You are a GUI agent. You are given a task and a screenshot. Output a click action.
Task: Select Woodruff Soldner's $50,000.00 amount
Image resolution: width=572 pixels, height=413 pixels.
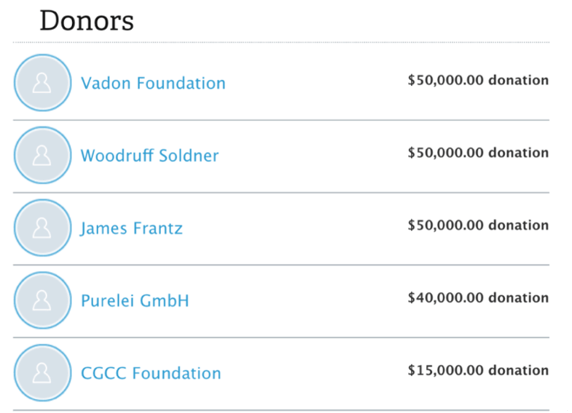pyautogui.click(x=445, y=153)
